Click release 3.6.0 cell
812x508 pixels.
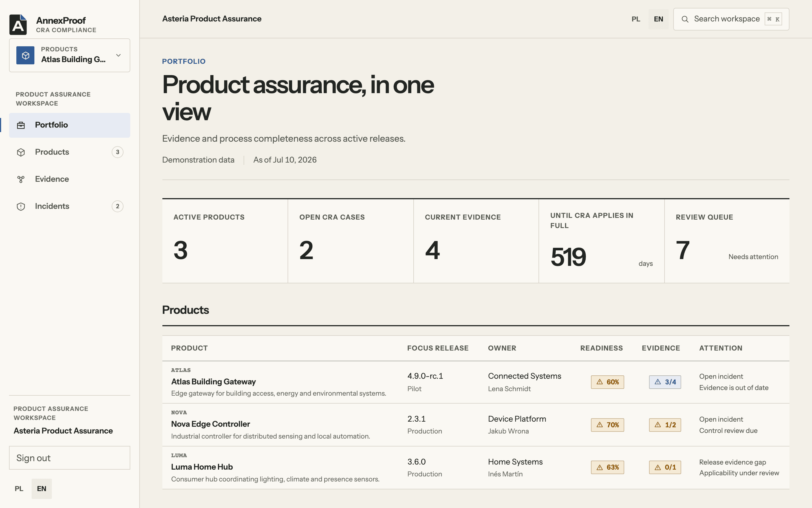416,462
